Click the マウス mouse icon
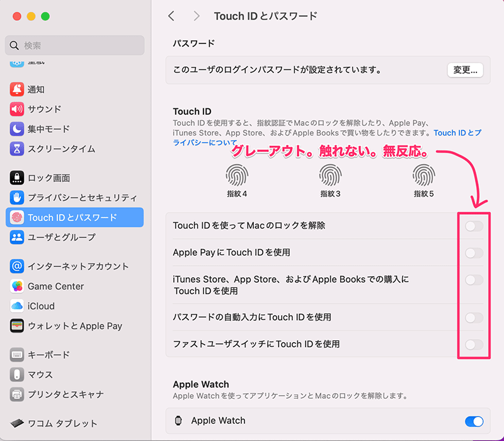 coord(17,374)
